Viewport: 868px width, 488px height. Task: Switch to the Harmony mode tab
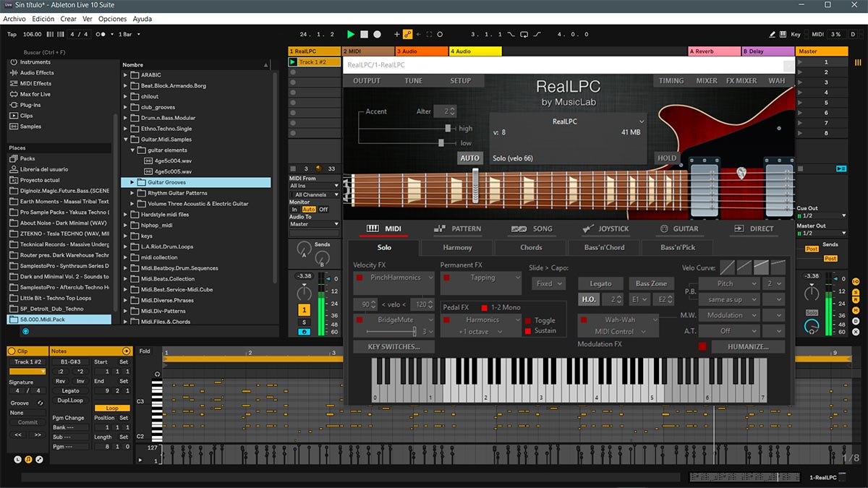457,248
